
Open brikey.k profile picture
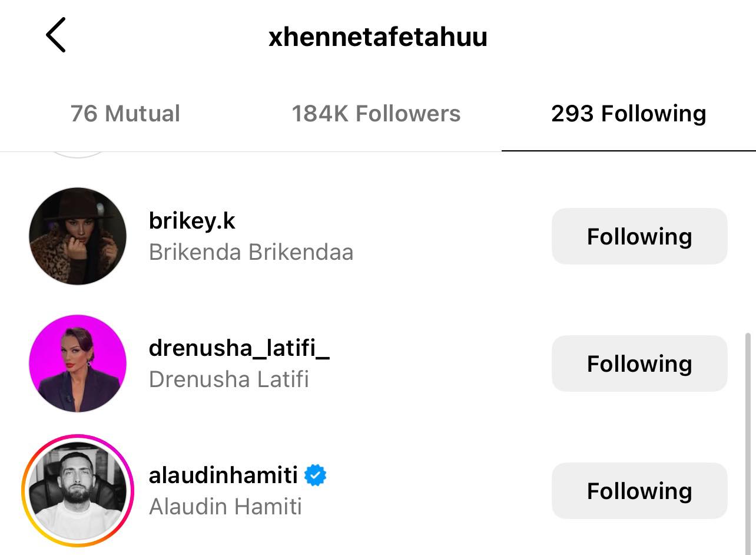(x=78, y=236)
